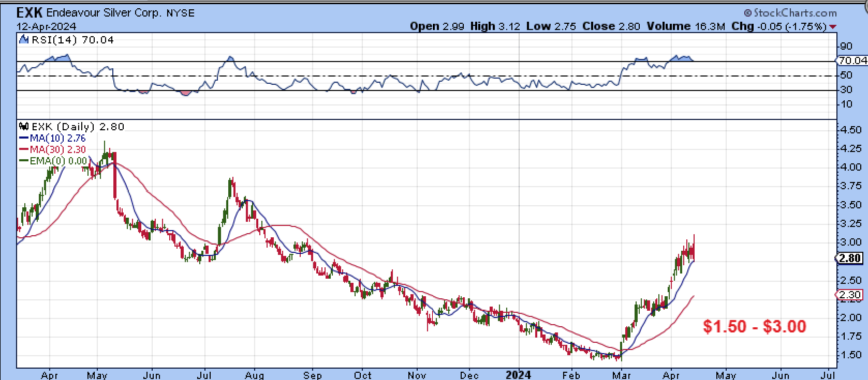Screen dimensions: 868x380
Task: Select the chart date 12-Apr-2024
Action: point(47,26)
